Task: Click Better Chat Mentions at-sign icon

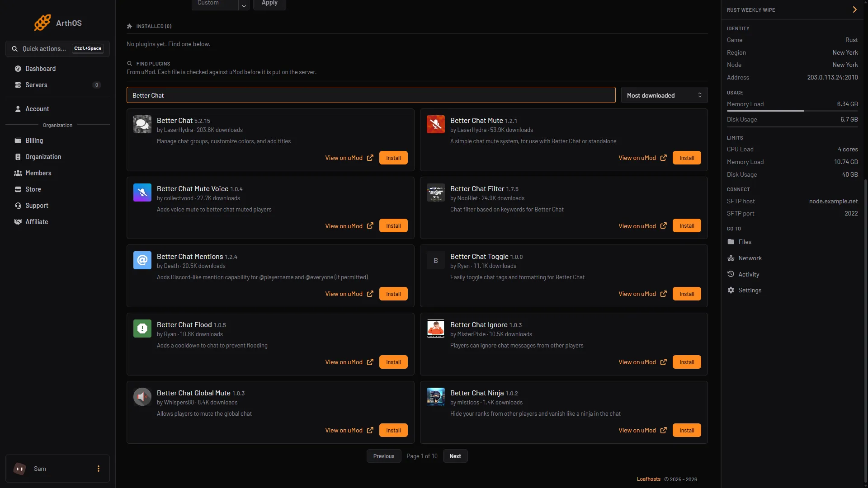Action: click(x=142, y=260)
